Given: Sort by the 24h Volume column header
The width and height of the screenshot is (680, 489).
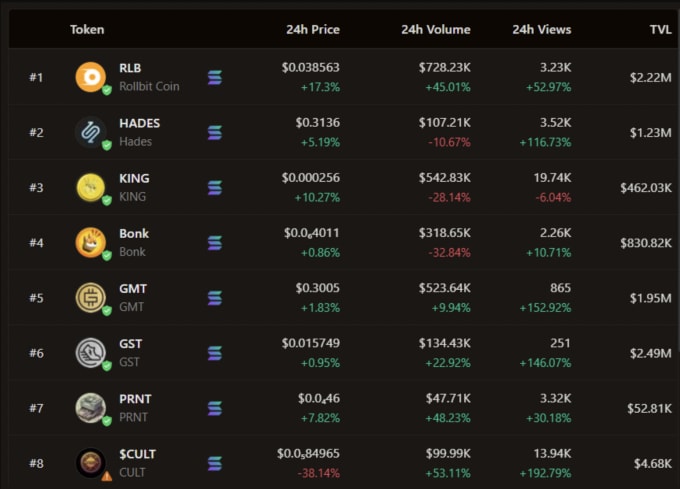Looking at the screenshot, I should [x=436, y=29].
